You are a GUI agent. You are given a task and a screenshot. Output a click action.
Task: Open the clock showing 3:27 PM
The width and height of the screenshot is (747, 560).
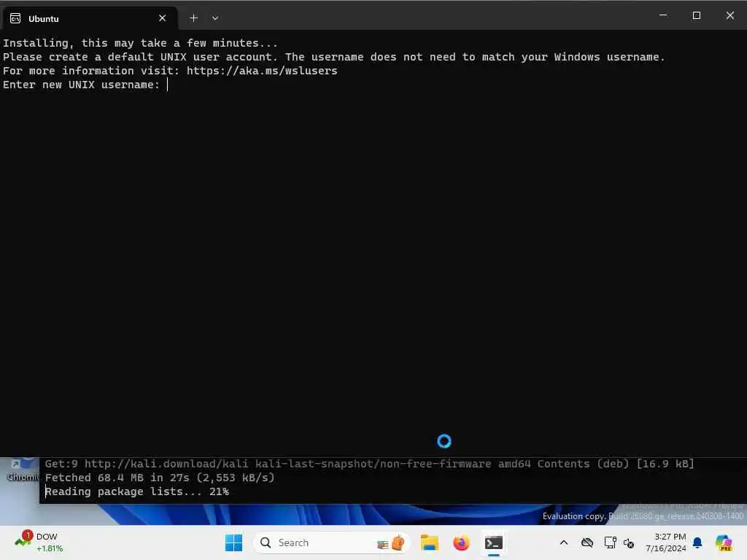click(665, 542)
